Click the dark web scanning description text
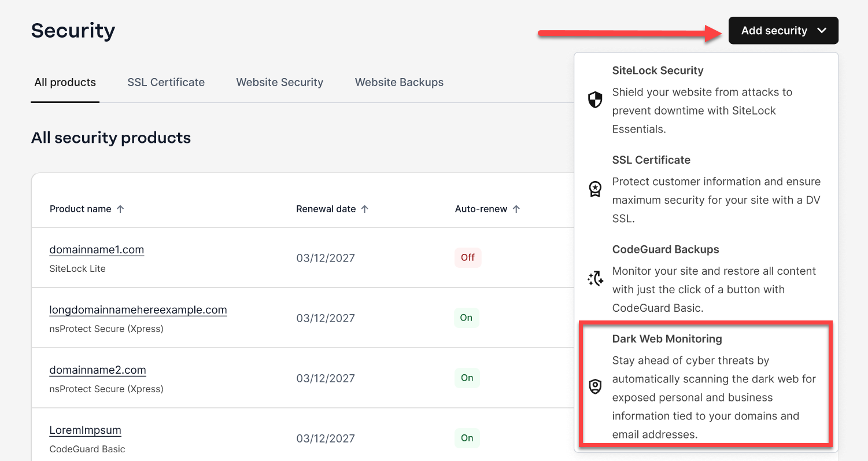Viewport: 868px width, 461px height. click(x=714, y=397)
